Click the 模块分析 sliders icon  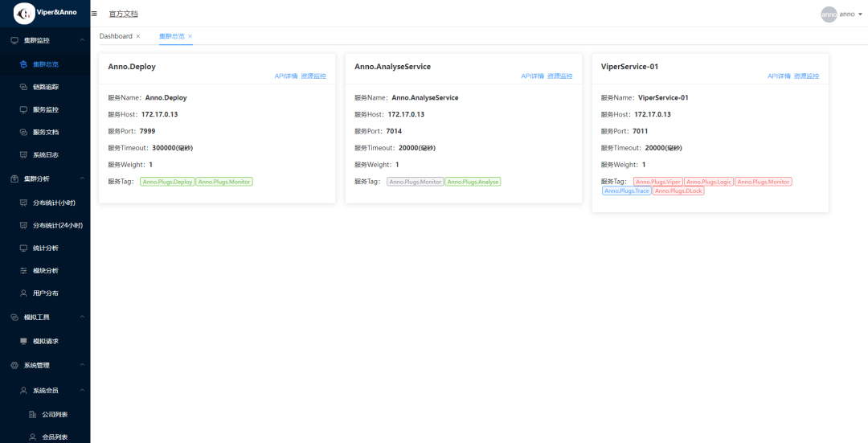coord(23,271)
